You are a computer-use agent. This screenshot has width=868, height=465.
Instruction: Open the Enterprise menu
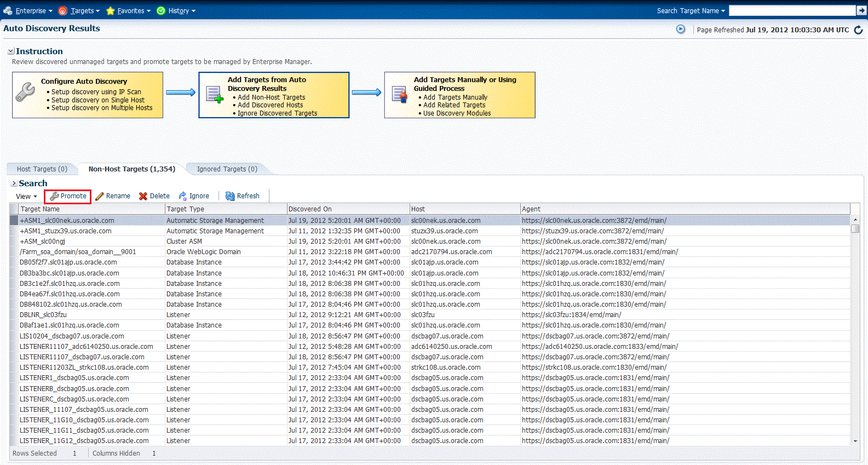click(34, 10)
